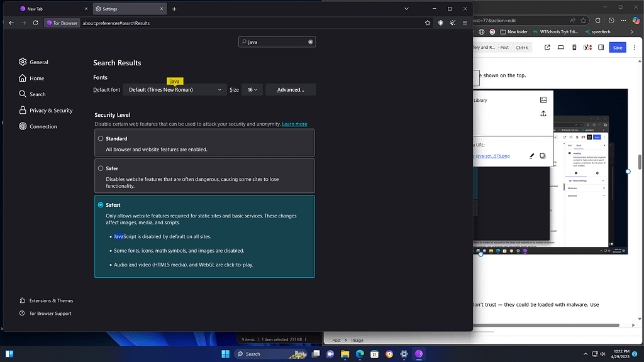Focus the settings search field
This screenshot has height=362, width=644.
(x=277, y=42)
